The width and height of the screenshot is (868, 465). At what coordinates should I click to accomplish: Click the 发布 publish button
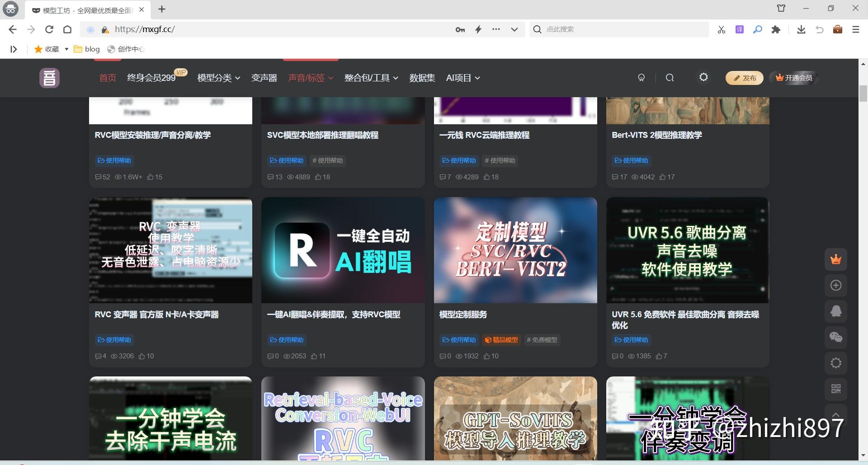744,78
